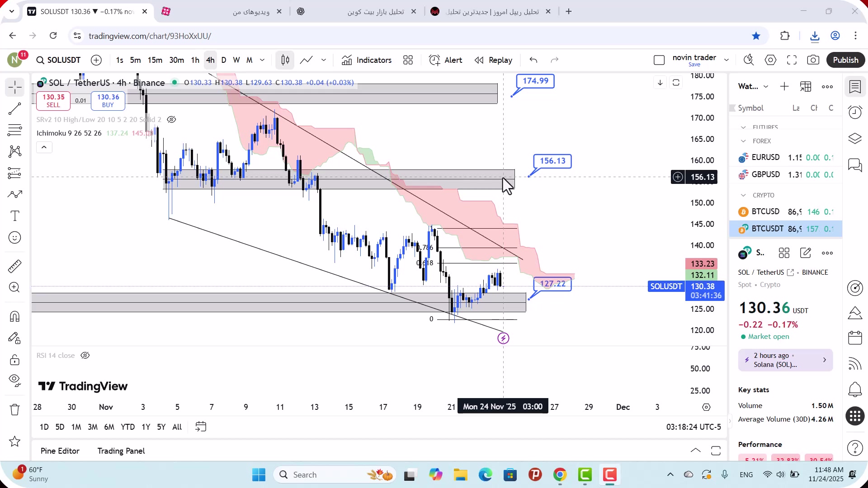Open the candlestick chart type selector
Viewport: 868px width, 488px height.
click(x=285, y=60)
